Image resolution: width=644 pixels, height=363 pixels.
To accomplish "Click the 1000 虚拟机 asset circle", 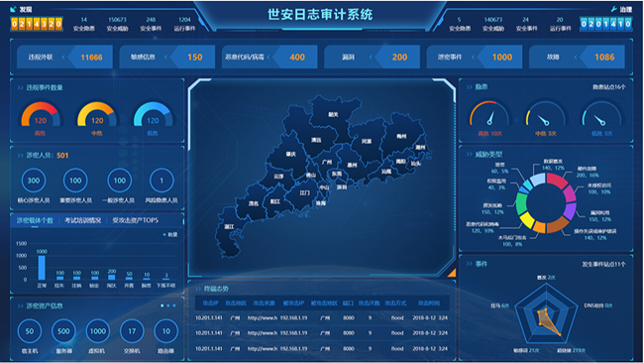I will coord(98,331).
